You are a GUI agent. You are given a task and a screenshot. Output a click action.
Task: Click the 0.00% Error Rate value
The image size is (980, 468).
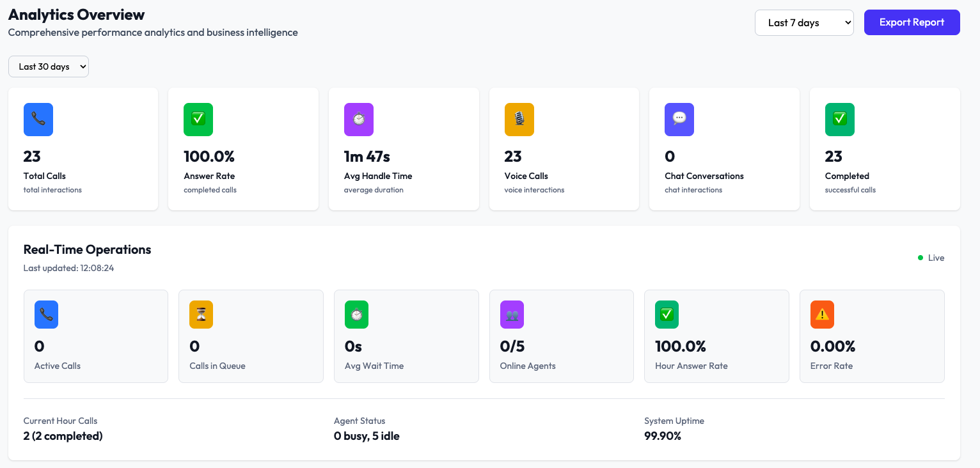(833, 347)
